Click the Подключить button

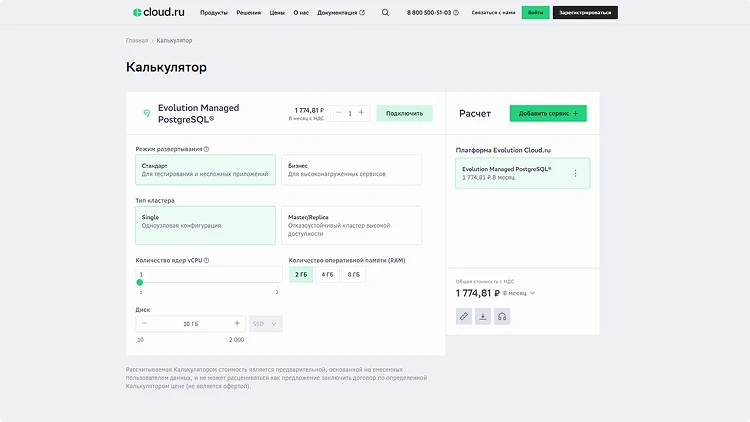click(404, 113)
